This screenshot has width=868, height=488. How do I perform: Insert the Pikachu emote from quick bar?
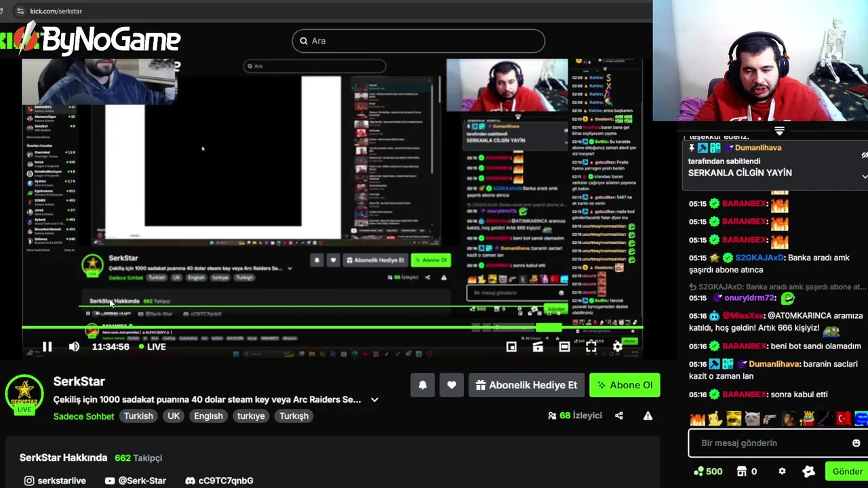click(715, 419)
